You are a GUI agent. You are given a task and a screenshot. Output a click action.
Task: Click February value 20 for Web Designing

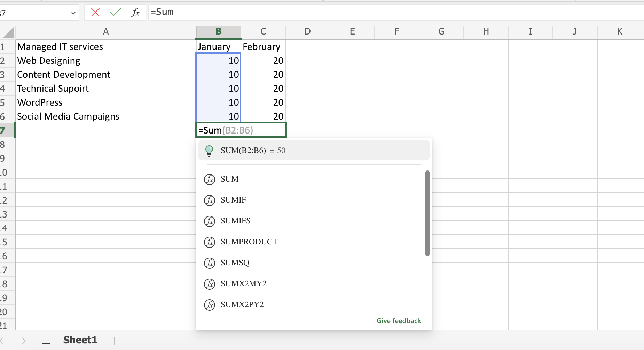pos(263,60)
